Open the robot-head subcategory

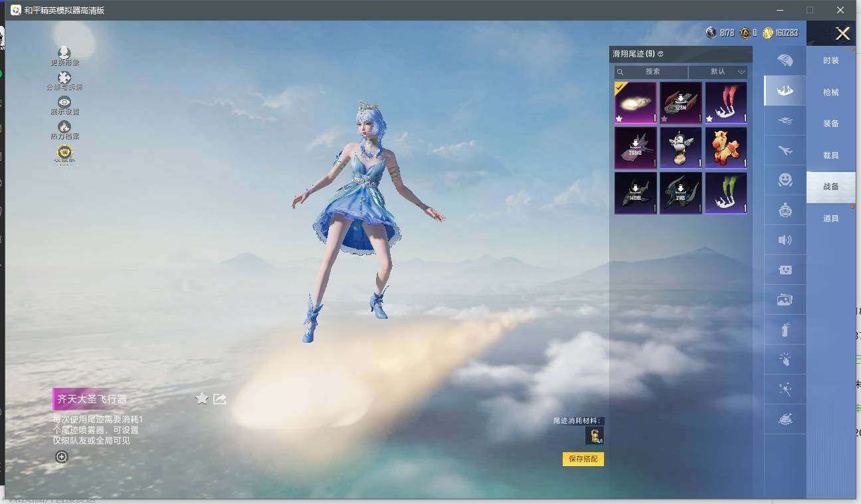(x=785, y=210)
